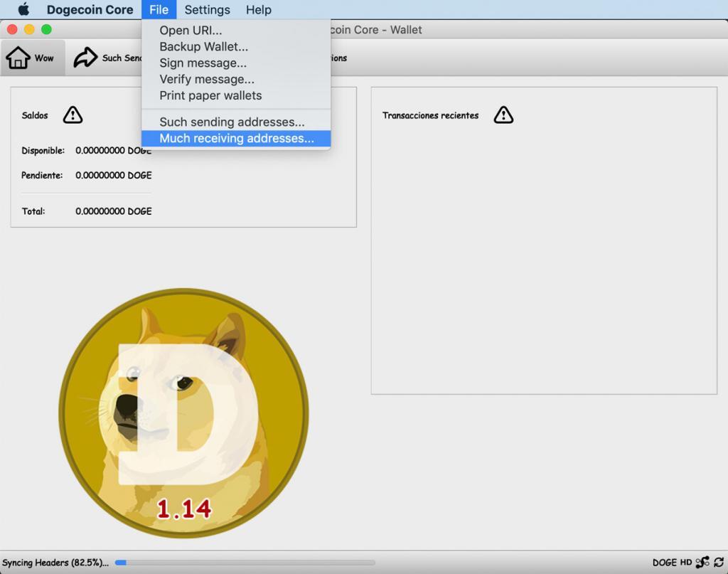Click the Disponible balance value
Screen dimensions: 728x574
pyautogui.click(x=113, y=151)
